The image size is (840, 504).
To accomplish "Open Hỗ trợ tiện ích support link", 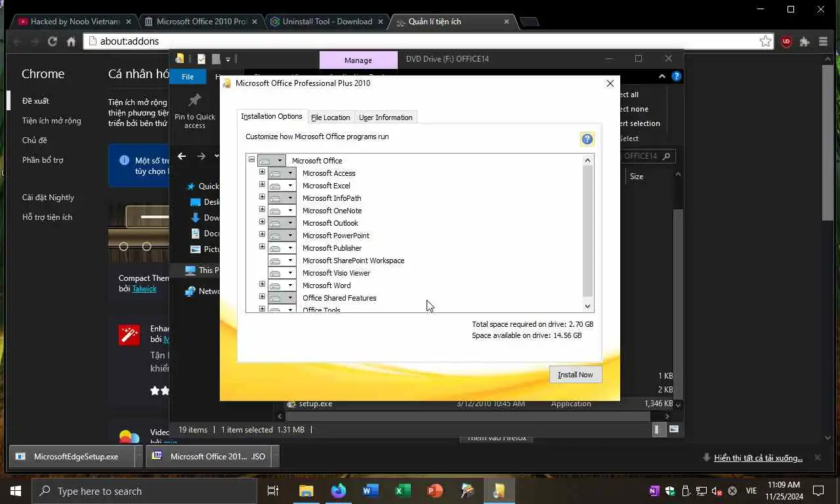I will coord(47,217).
